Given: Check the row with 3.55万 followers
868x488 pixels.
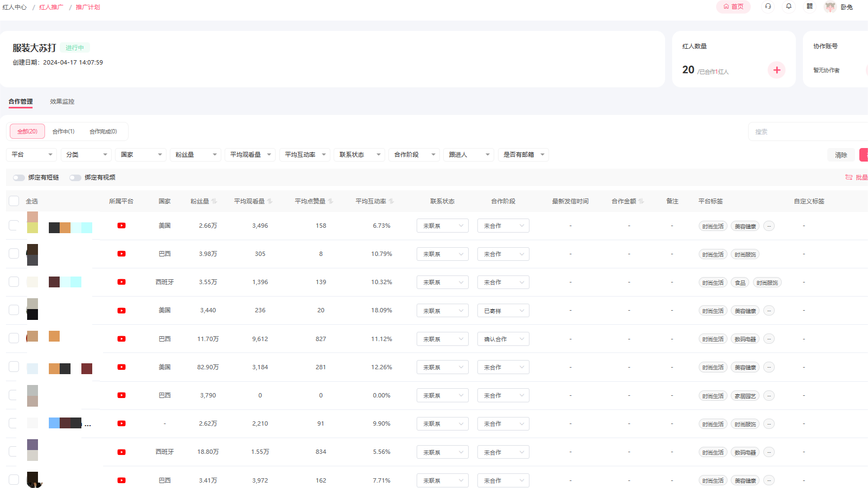Looking at the screenshot, I should click(14, 282).
